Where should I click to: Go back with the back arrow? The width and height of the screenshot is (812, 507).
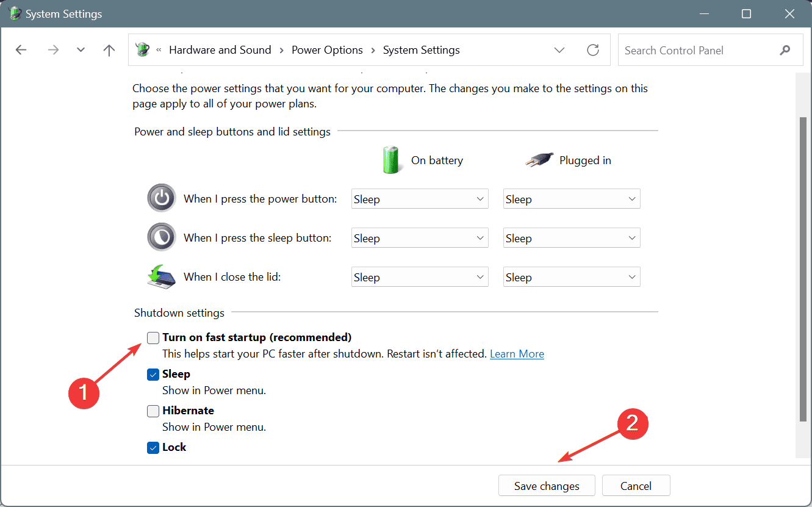coord(21,50)
